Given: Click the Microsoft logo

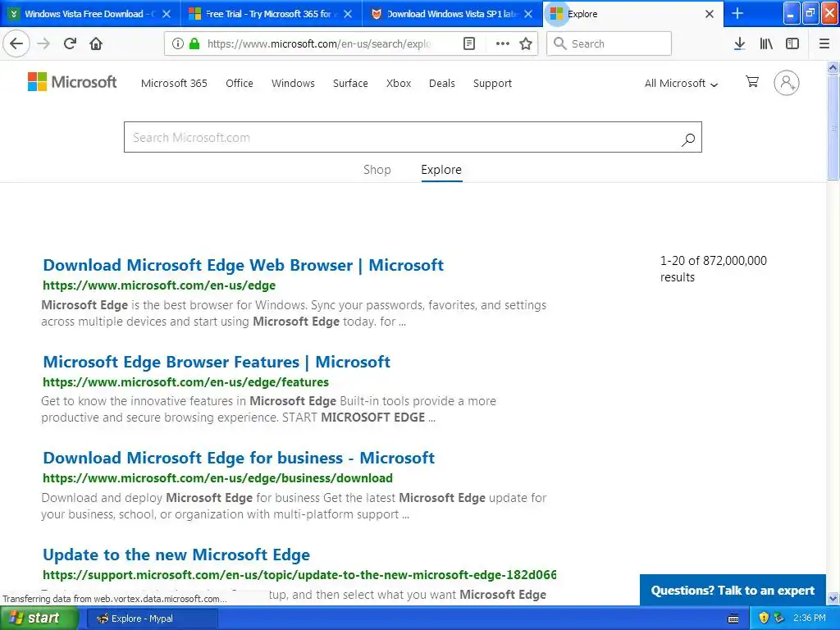Looking at the screenshot, I should pyautogui.click(x=72, y=82).
